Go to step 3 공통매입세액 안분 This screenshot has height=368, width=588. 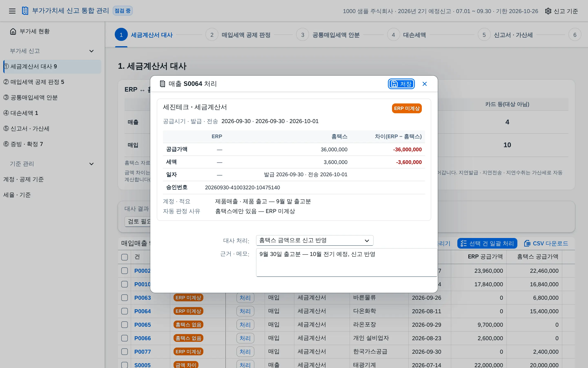coord(328,35)
